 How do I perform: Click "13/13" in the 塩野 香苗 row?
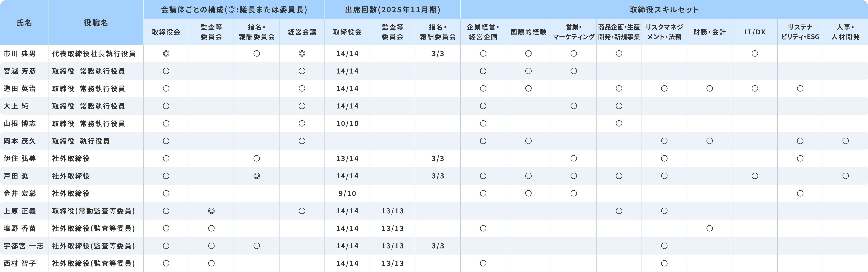(x=393, y=228)
